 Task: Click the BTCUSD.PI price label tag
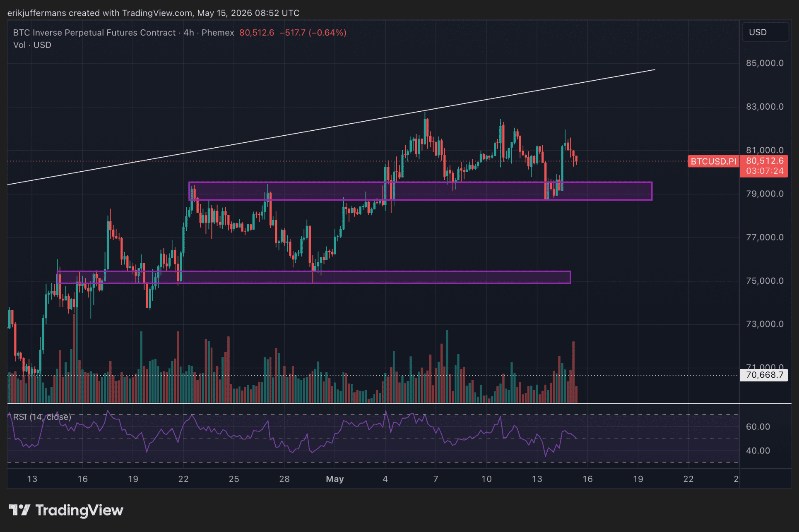pos(714,161)
